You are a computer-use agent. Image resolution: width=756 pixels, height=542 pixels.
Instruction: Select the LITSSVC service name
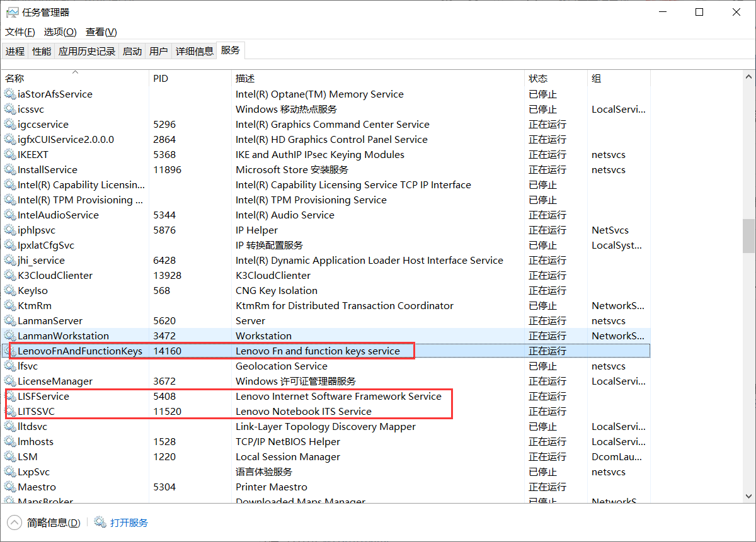tap(37, 412)
